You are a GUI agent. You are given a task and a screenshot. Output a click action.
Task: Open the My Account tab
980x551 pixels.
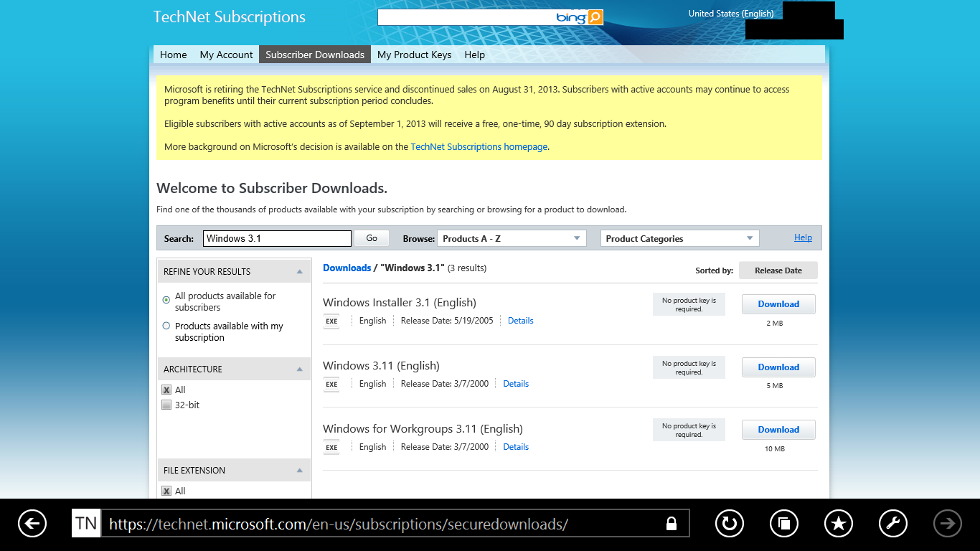pos(226,55)
